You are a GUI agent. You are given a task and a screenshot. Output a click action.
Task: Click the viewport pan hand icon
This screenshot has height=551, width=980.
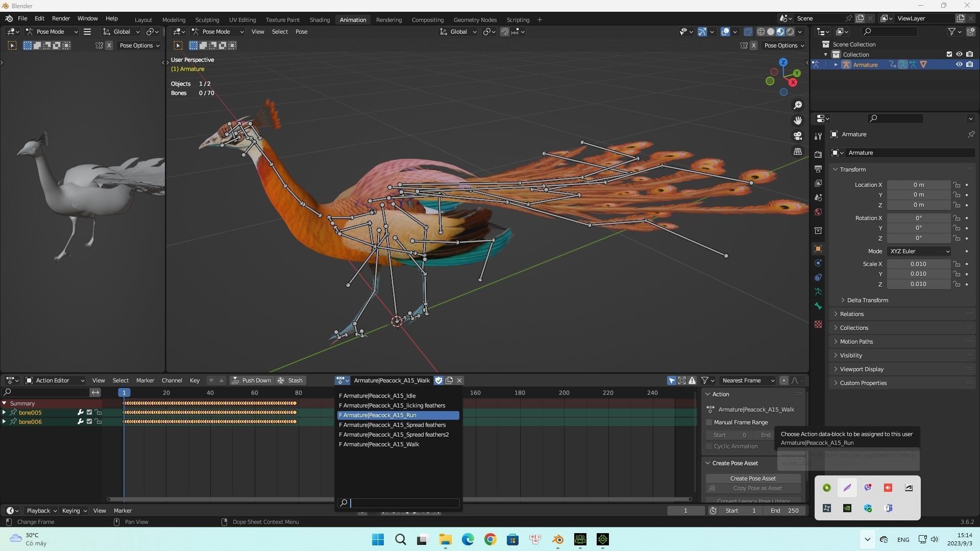click(x=797, y=121)
